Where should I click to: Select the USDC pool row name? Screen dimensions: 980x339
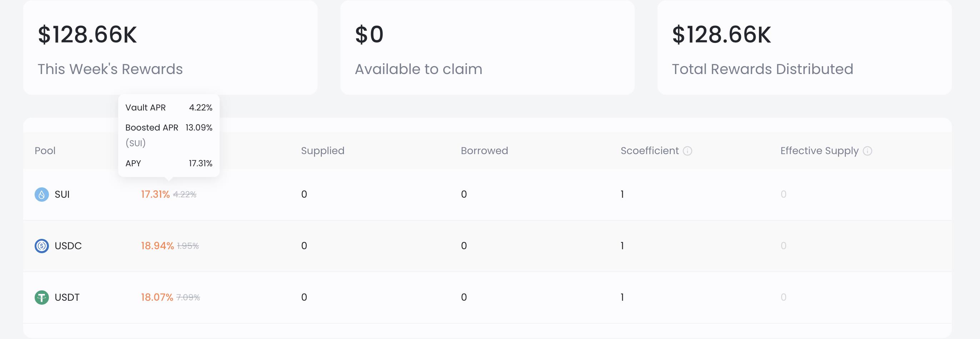pos(68,246)
